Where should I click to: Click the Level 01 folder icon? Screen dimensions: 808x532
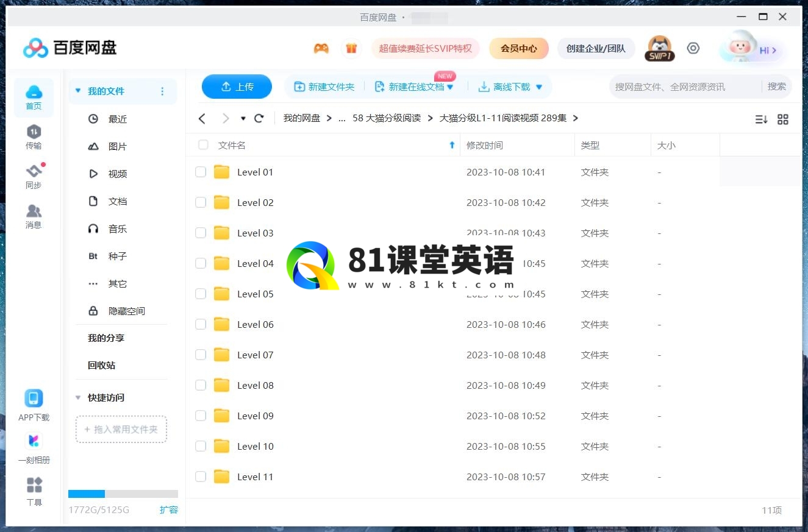pos(221,172)
